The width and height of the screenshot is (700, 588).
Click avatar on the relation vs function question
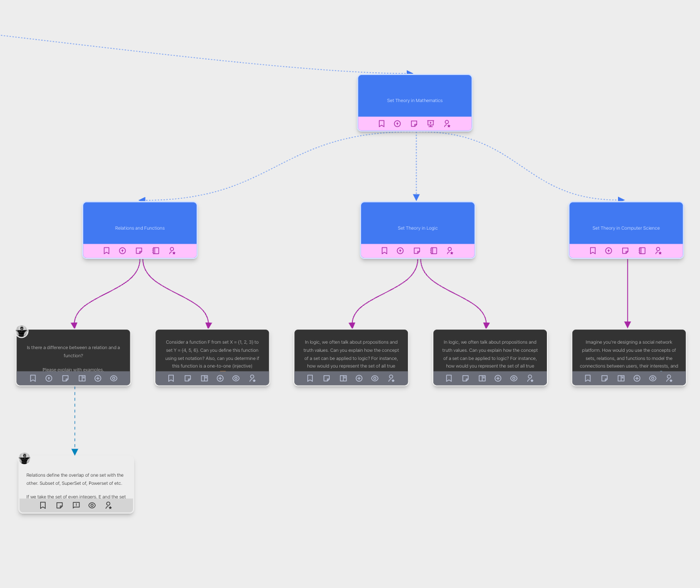[x=22, y=331]
